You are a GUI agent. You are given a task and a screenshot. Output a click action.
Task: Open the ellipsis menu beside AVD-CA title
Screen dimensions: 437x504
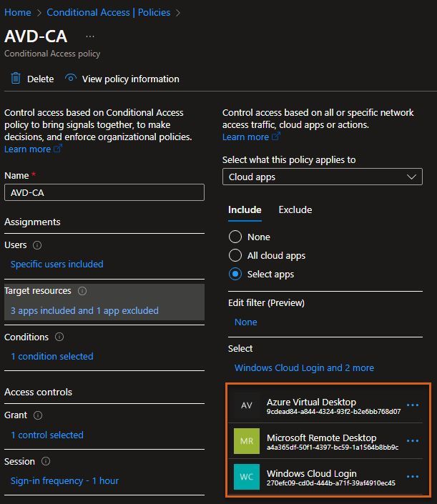click(x=90, y=36)
